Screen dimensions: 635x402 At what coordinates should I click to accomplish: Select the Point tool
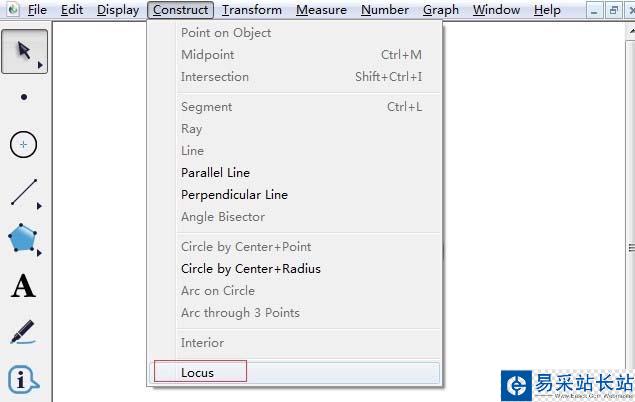point(24,97)
